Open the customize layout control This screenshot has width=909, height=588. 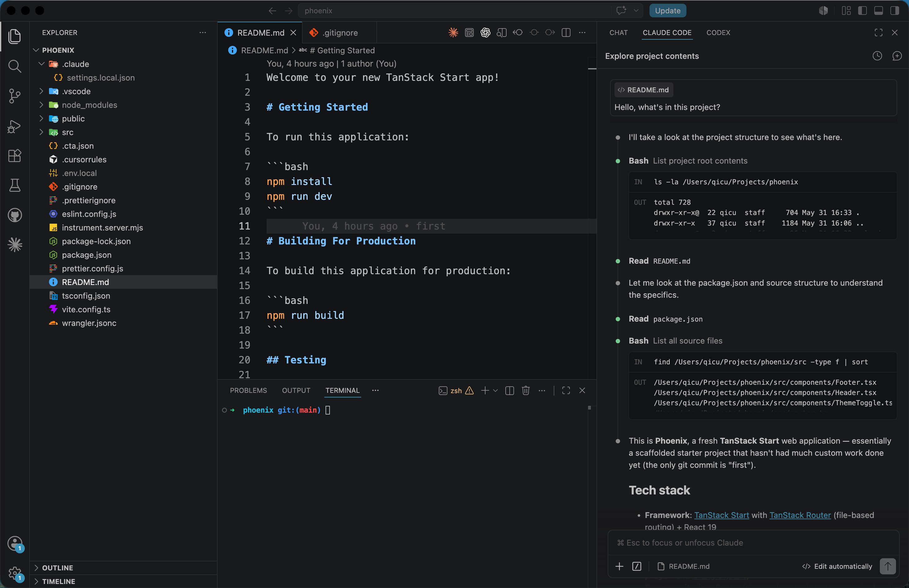pos(846,11)
